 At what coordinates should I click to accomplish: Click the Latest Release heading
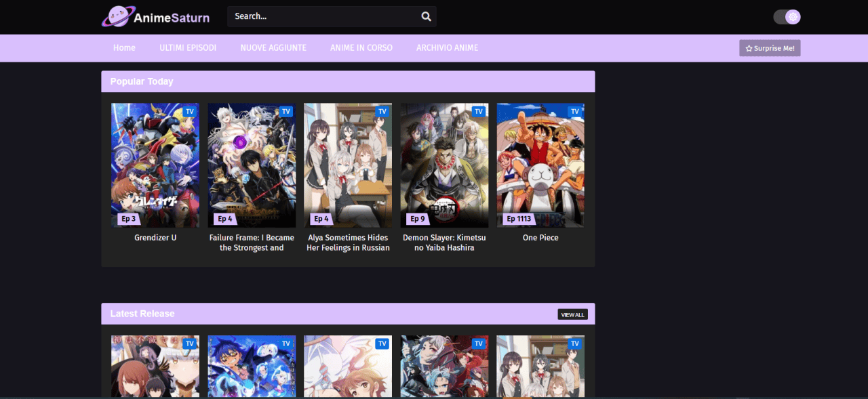(x=142, y=314)
